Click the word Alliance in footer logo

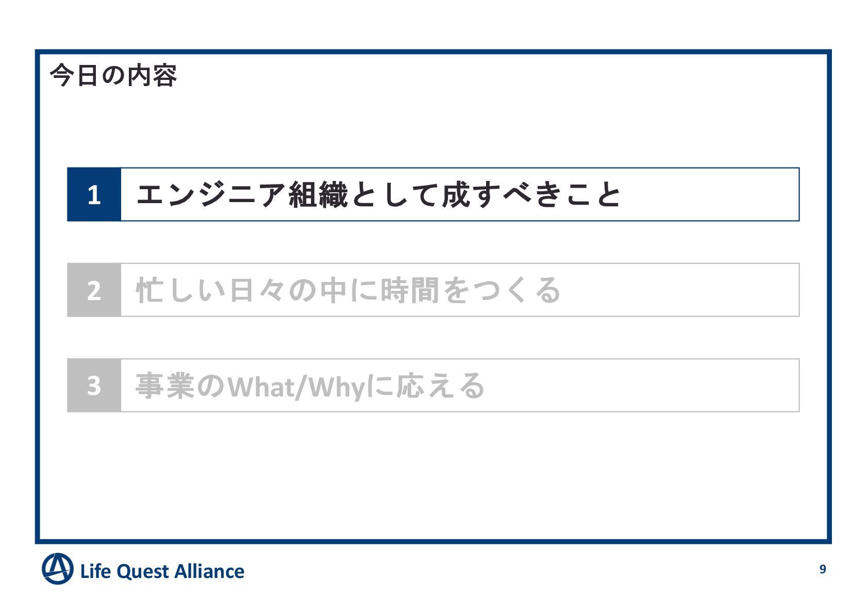pos(209,571)
